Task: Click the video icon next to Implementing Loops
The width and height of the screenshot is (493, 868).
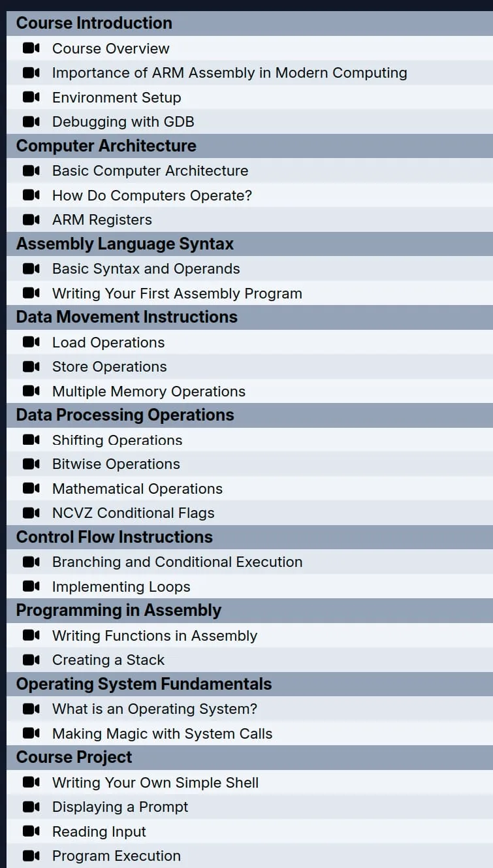Action: click(31, 587)
